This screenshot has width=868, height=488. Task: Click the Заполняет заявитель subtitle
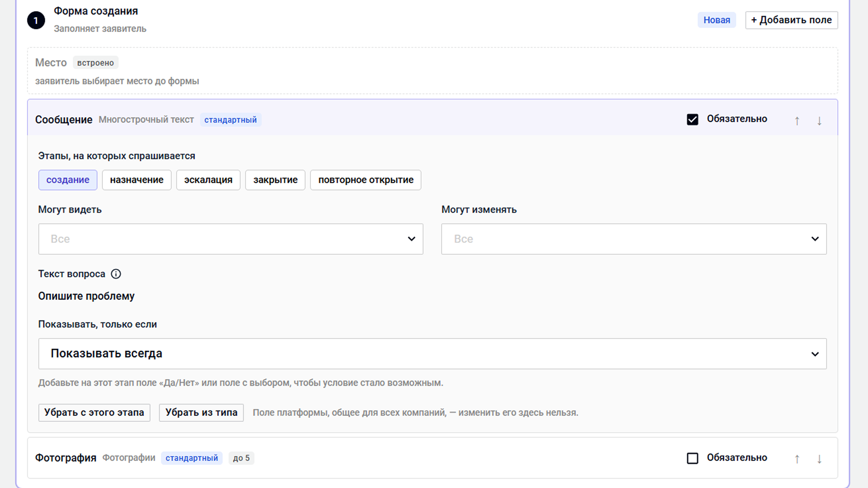[x=100, y=29]
